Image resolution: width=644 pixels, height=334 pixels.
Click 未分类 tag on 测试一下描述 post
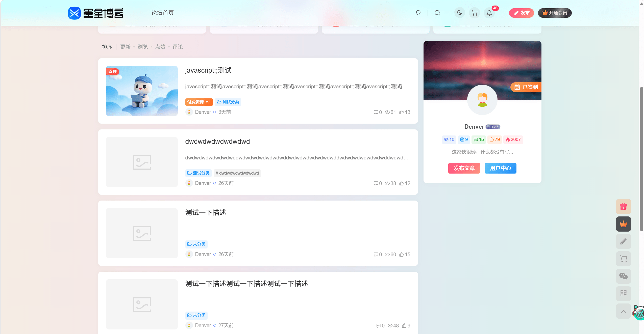196,244
